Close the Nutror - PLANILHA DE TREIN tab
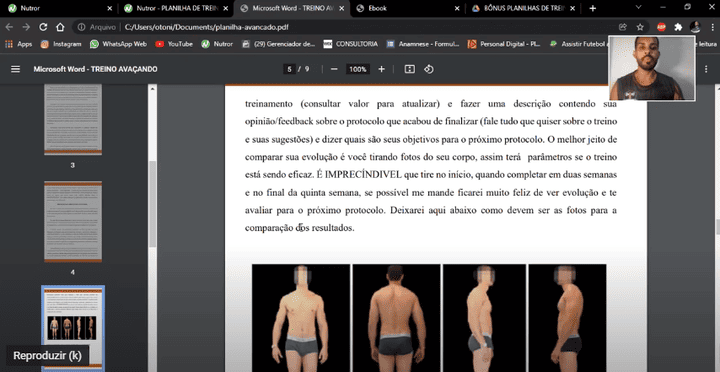The height and width of the screenshot is (372, 720). (225, 8)
